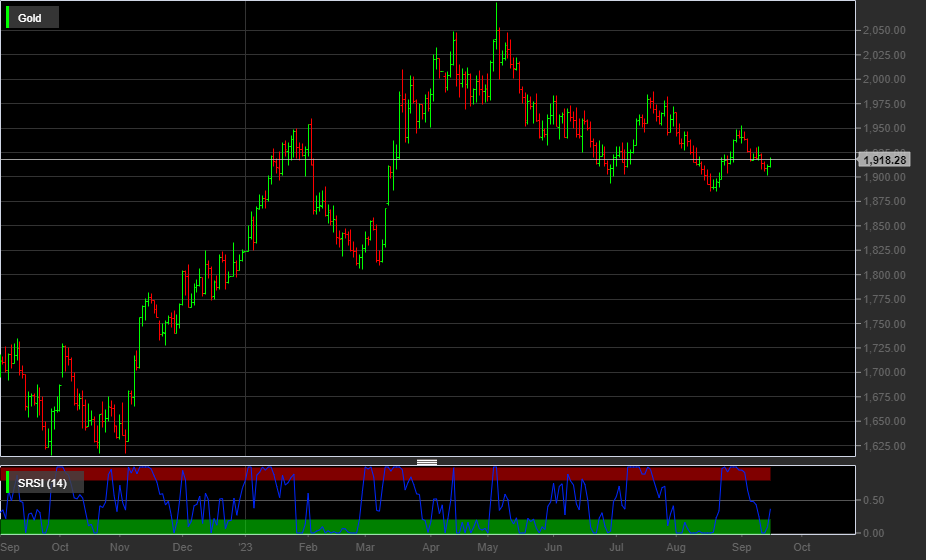The height and width of the screenshot is (560, 926).
Task: Click the pane divider handle between charts
Action: [x=427, y=462]
